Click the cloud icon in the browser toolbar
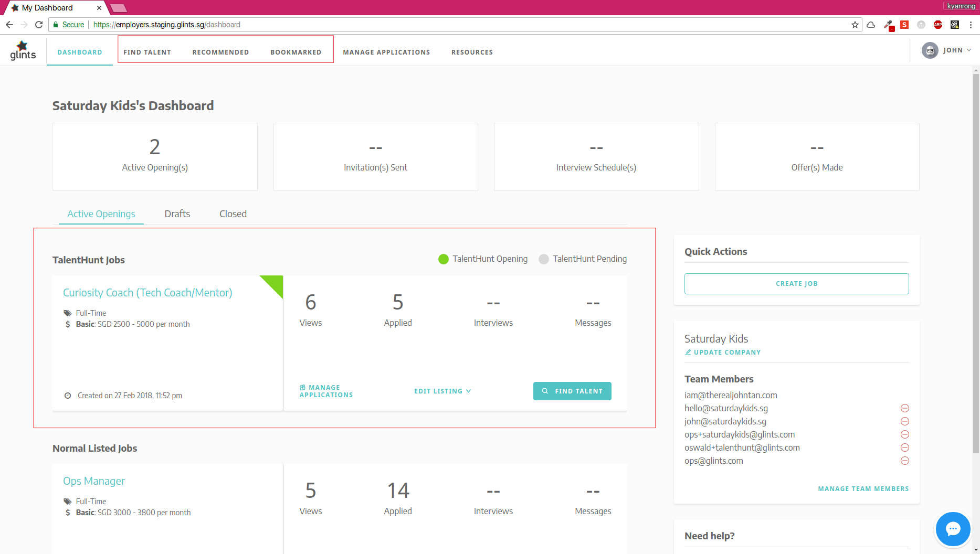980x554 pixels. pos(871,25)
